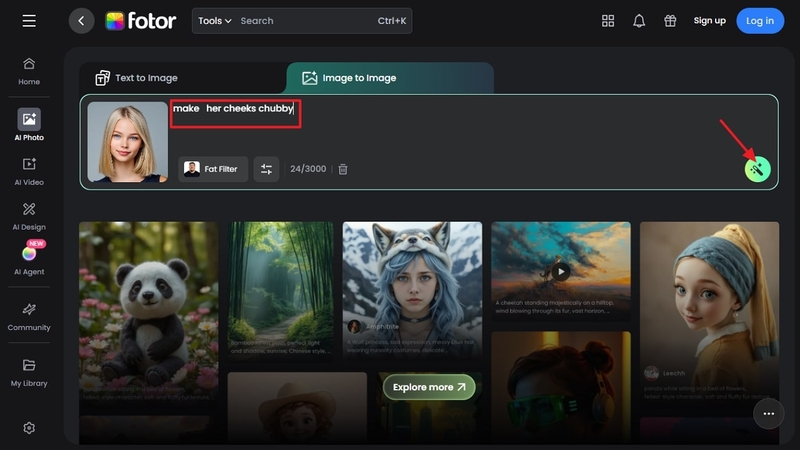The width and height of the screenshot is (800, 450).
Task: Select the Fat Filter style option
Action: point(212,169)
